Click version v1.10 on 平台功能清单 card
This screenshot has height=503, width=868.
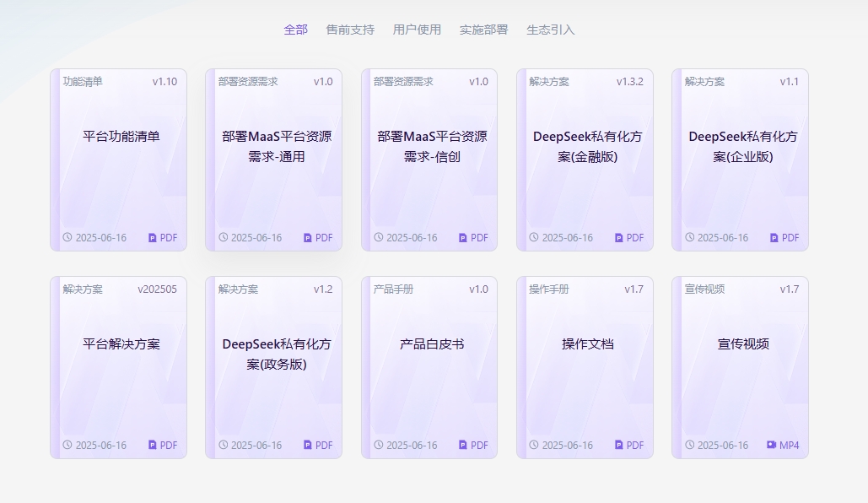164,81
